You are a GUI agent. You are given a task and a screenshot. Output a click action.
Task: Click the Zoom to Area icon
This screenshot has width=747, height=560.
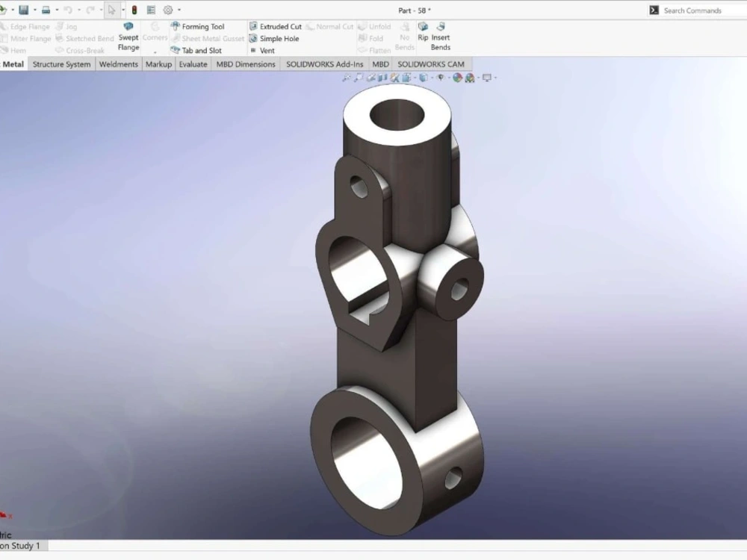(x=359, y=78)
